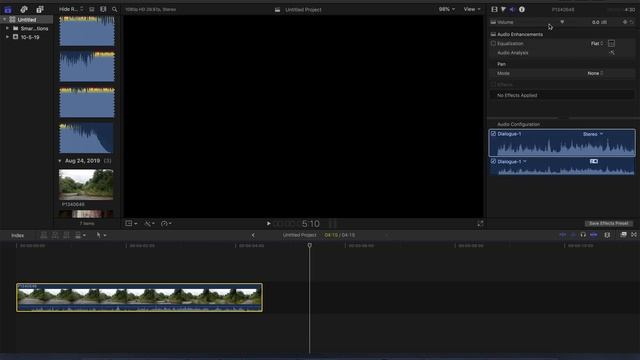Enable the Equalization checkbox
Image resolution: width=640 pixels, height=360 pixels.
coord(493,43)
